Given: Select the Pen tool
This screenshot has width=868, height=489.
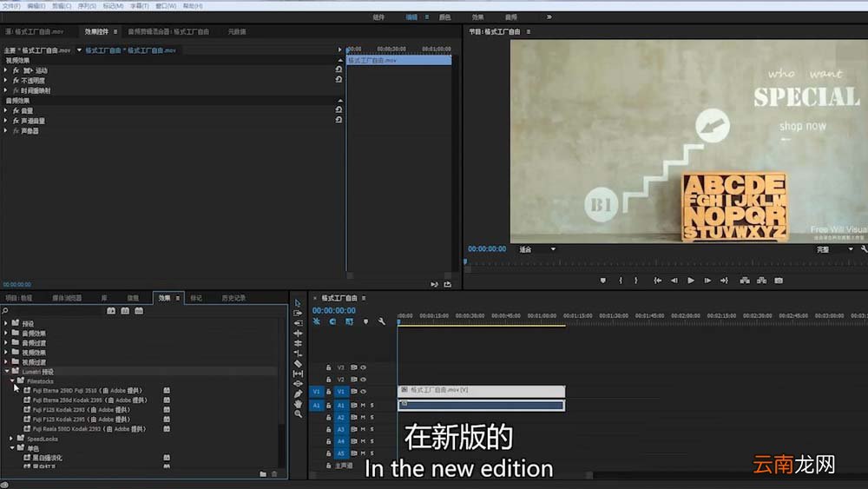Looking at the screenshot, I should [298, 393].
